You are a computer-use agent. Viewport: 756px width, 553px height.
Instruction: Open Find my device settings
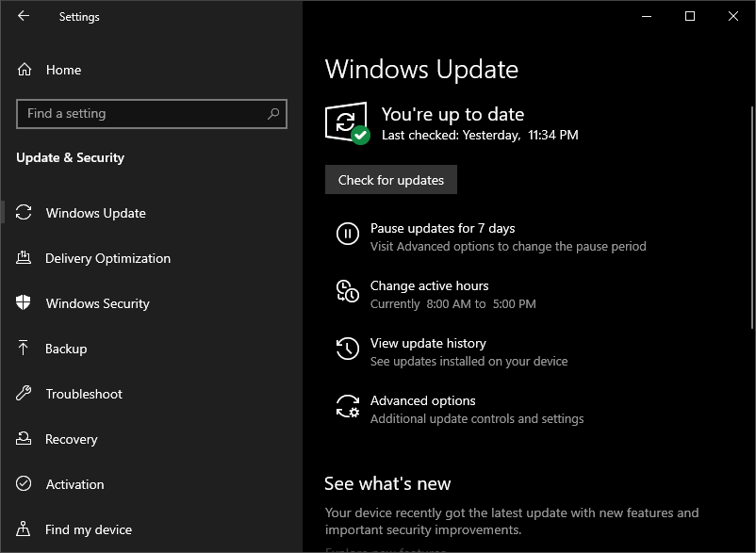[x=152, y=529]
